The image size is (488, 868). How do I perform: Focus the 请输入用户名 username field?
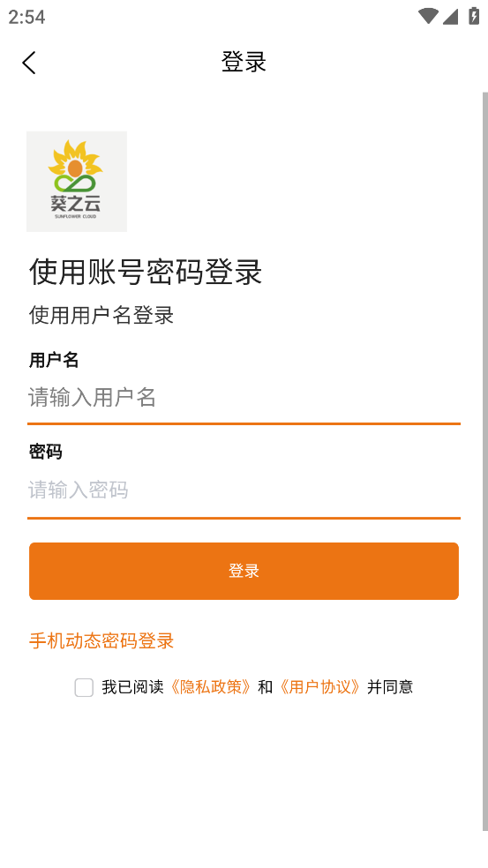click(x=244, y=398)
